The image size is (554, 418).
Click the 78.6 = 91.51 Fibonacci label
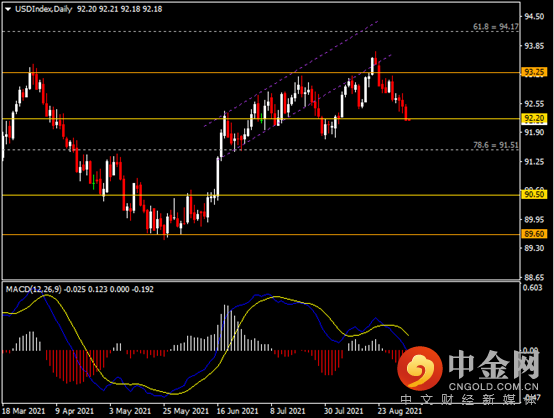pyautogui.click(x=496, y=145)
